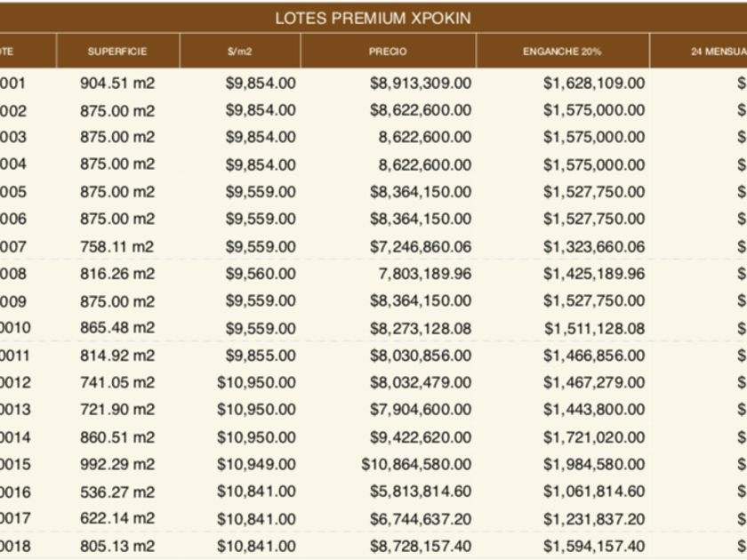
Task: Select surface cell 992.29 m2
Action: coord(117,465)
